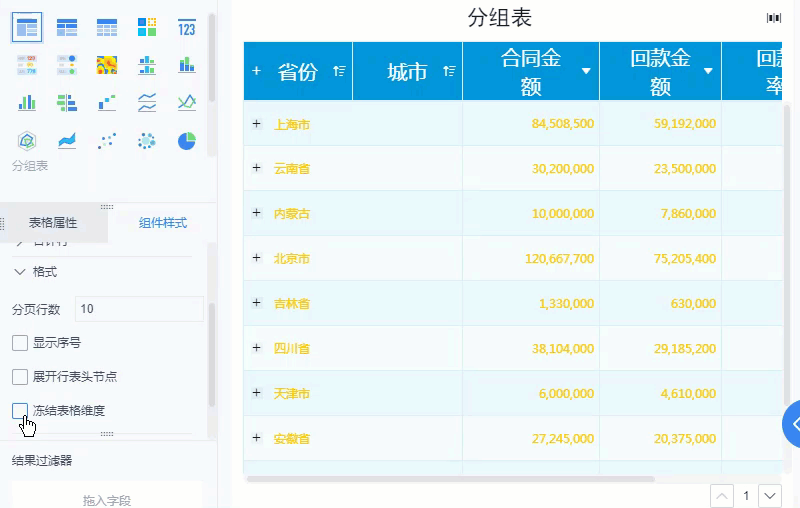Enable the 展开行表头节点 checkbox
Screen dimensions: 800x508
(x=20, y=377)
